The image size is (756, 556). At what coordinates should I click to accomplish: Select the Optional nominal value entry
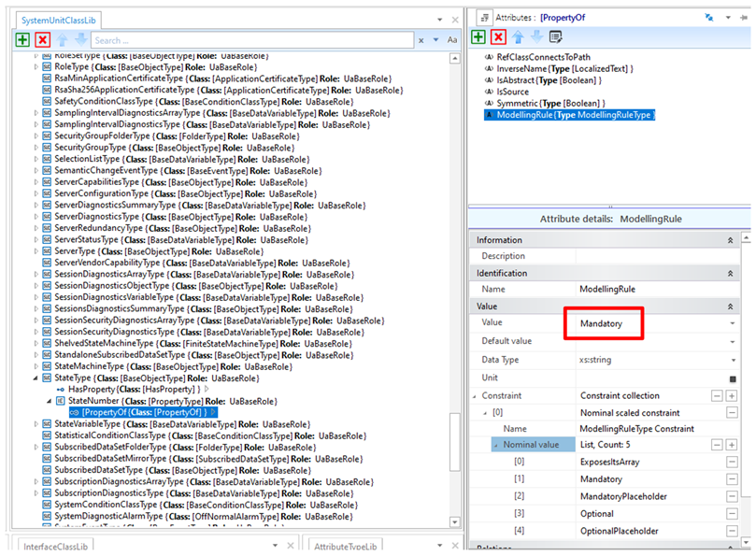pos(597,514)
